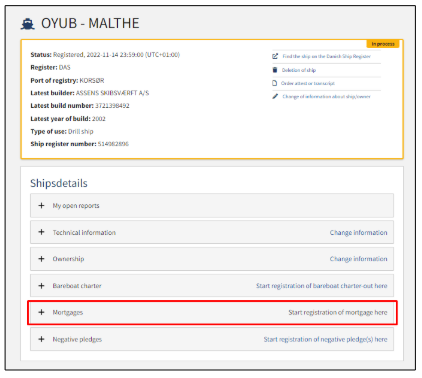Expand My open reports with plus icon
The image size is (422, 378).
click(41, 205)
